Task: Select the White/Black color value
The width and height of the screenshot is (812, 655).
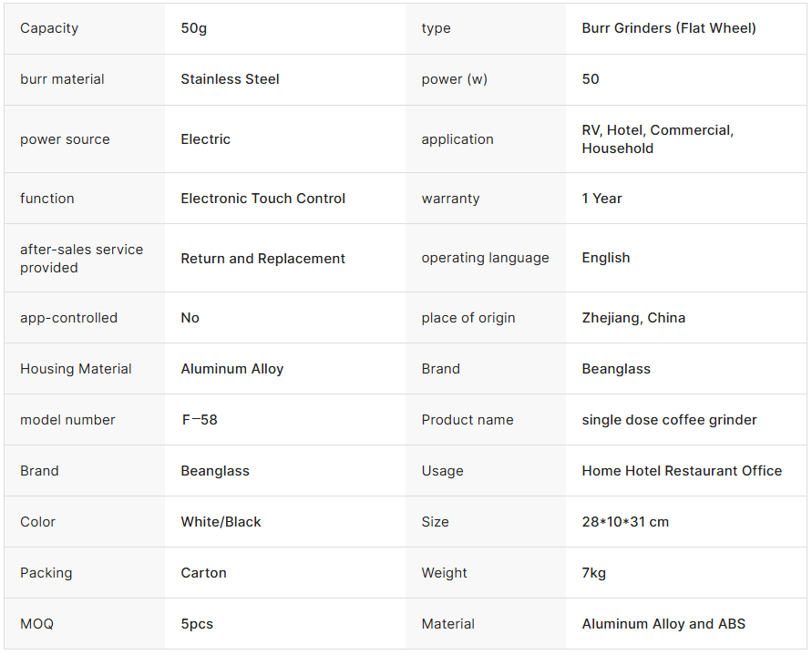Action: click(x=221, y=522)
